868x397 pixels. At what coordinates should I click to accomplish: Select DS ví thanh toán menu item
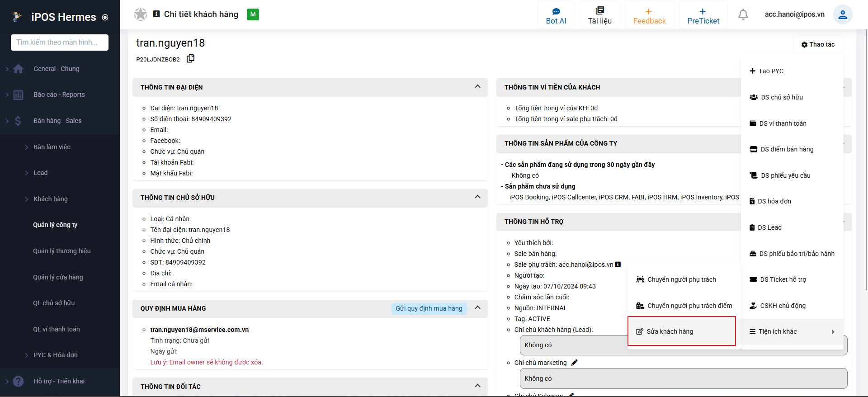coord(792,123)
